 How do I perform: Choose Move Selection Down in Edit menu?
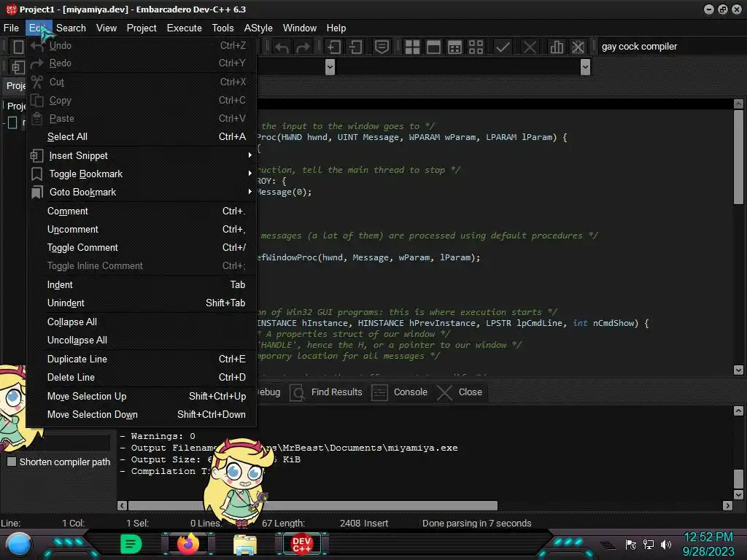[x=141, y=414]
